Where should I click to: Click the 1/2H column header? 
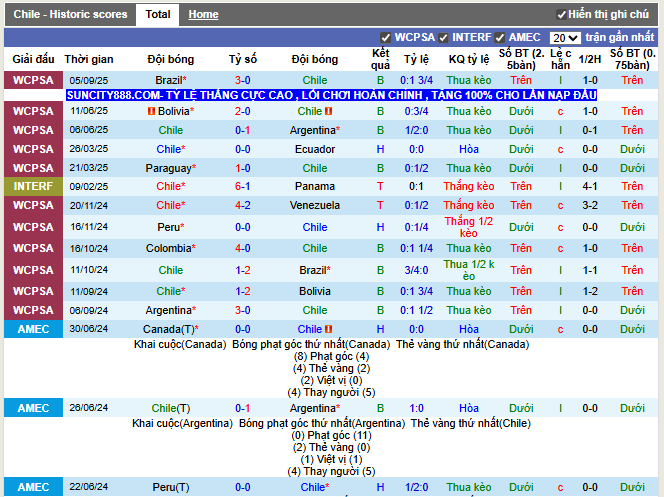click(590, 59)
